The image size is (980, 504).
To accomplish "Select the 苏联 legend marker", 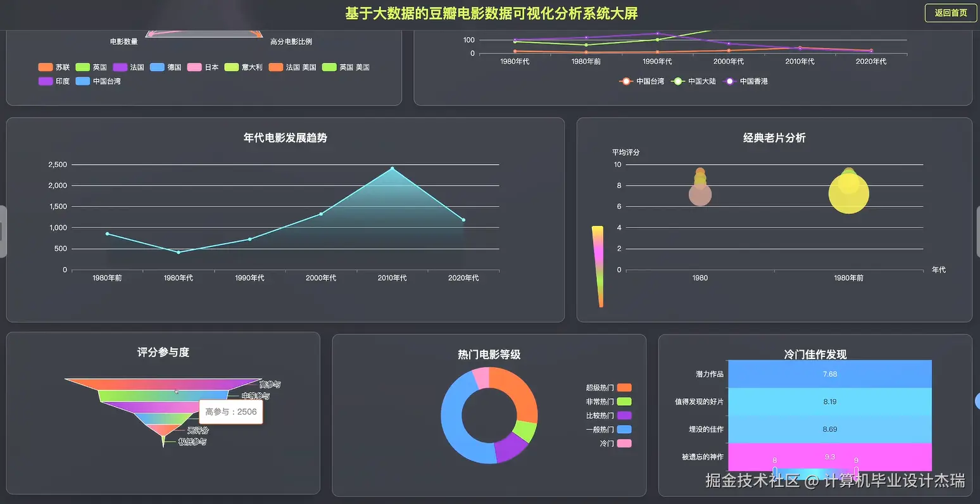I will click(44, 66).
